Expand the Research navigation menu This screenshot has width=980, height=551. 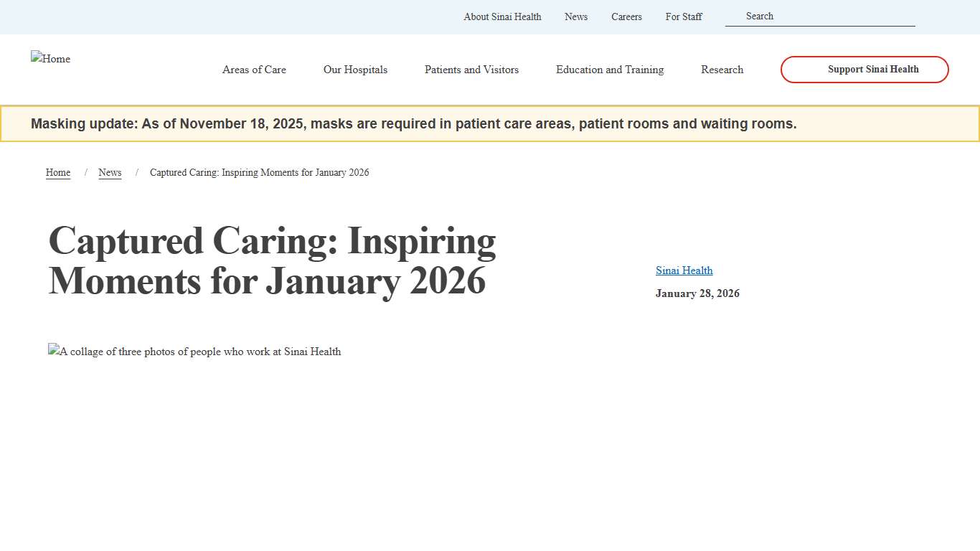722,70
